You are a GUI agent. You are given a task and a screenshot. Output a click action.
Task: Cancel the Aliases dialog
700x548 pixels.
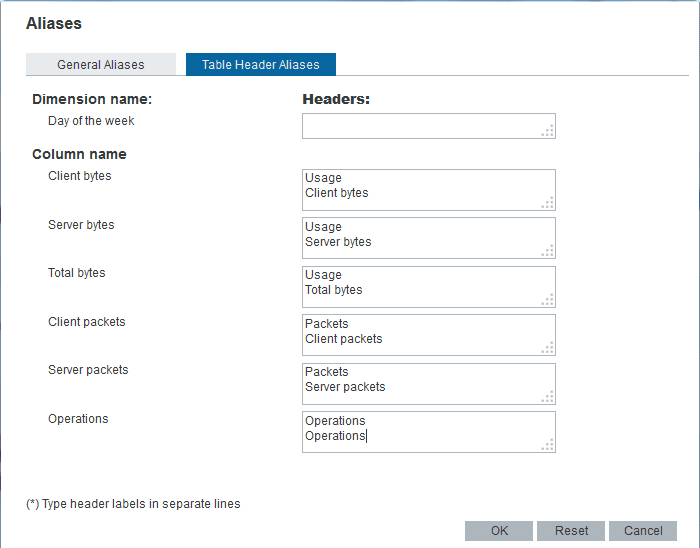coord(643,531)
